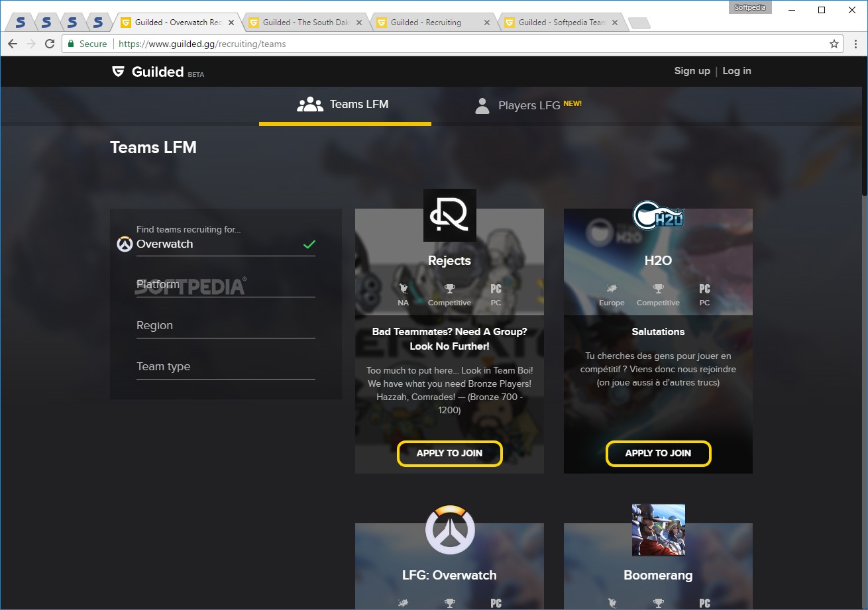Click the browser forward arrow
The image size is (868, 610).
(31, 44)
